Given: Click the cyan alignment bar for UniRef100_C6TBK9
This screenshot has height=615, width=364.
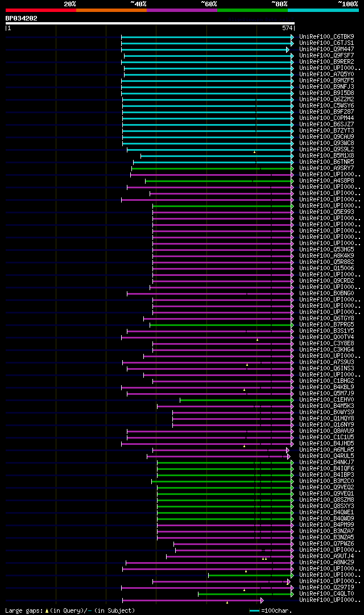Looking at the screenshot, I should tap(208, 37).
